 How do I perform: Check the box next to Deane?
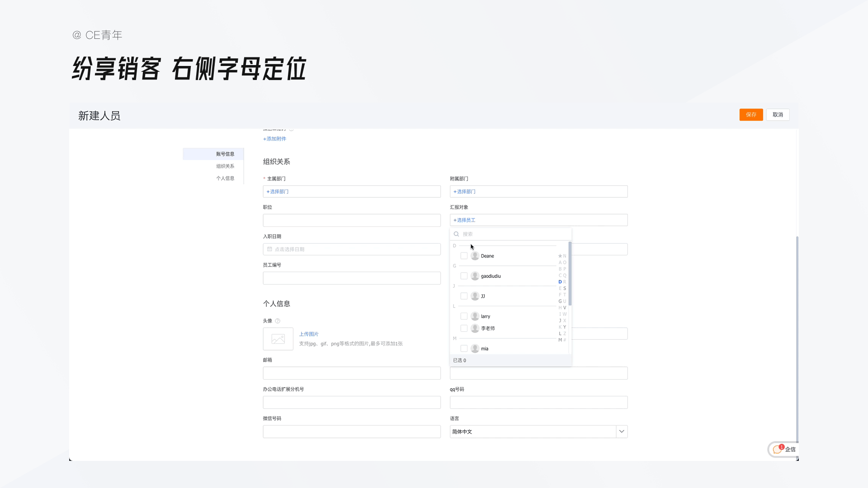point(464,256)
